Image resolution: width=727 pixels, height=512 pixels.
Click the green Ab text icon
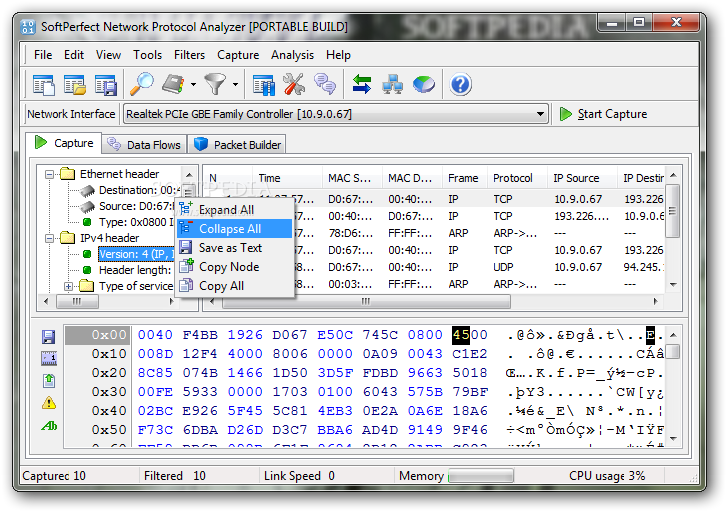coord(49,425)
